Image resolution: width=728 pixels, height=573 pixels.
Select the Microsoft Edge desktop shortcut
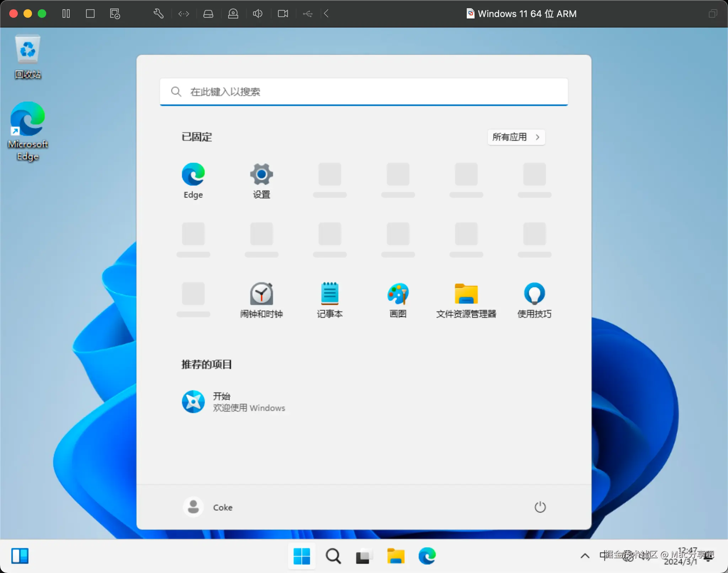pyautogui.click(x=28, y=132)
